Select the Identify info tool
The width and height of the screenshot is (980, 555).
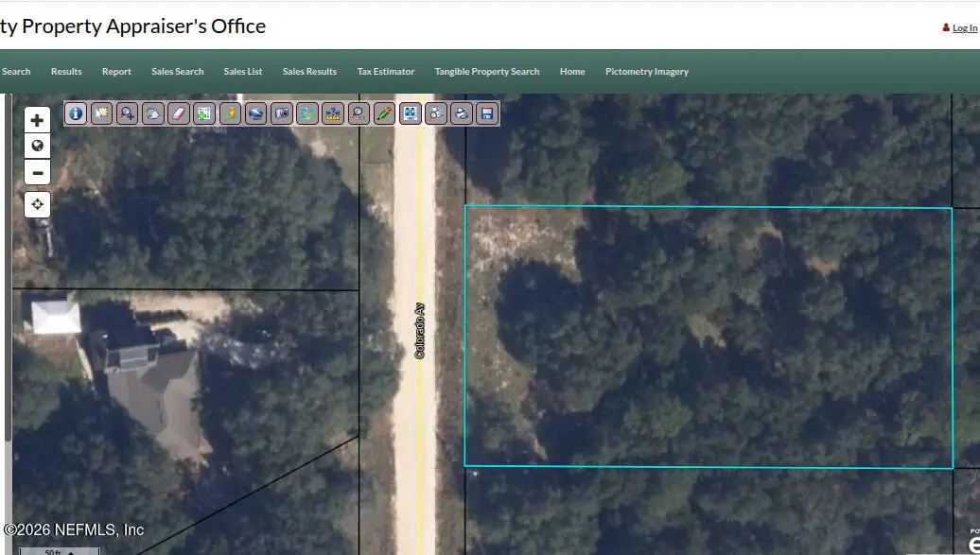point(75,113)
